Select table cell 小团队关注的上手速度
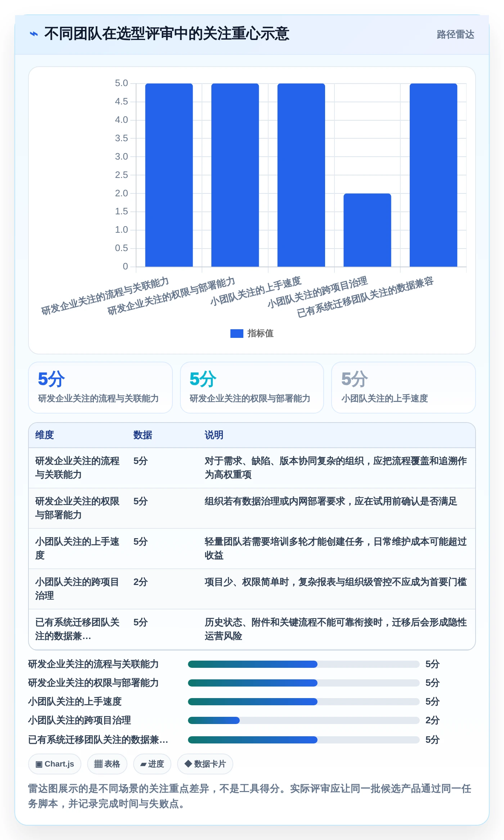This screenshot has width=504, height=840. click(x=77, y=548)
